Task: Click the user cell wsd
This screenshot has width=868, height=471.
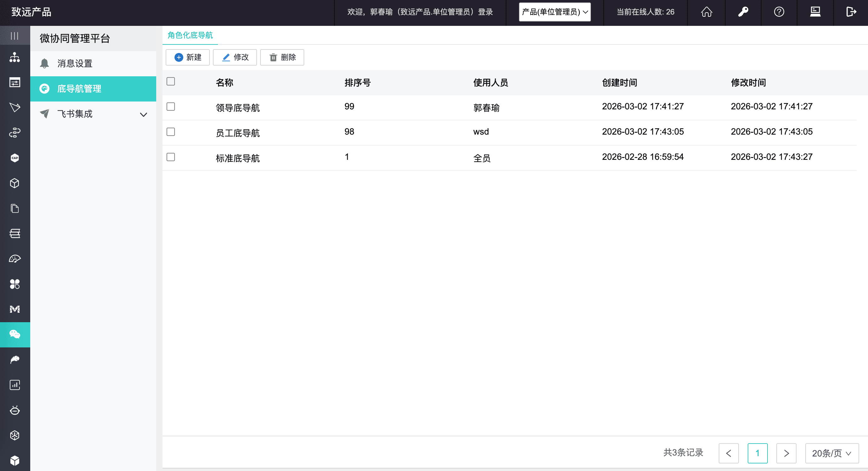Action: (481, 131)
